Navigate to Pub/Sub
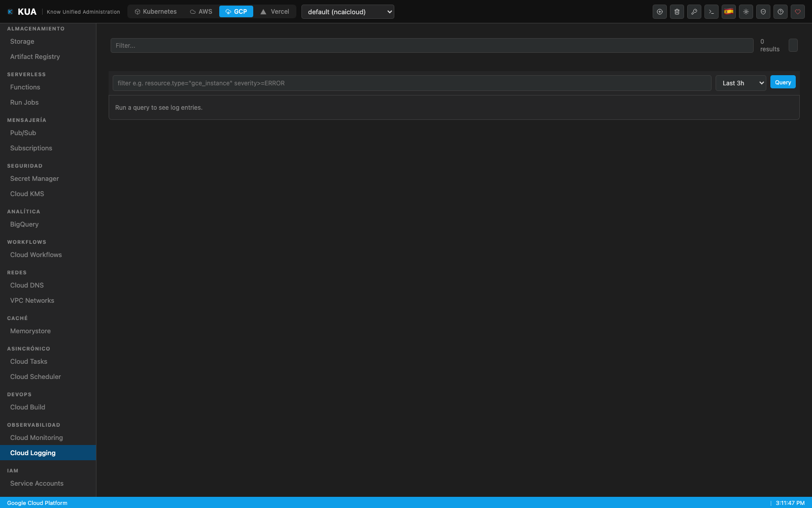The height and width of the screenshot is (508, 812). (x=48, y=133)
